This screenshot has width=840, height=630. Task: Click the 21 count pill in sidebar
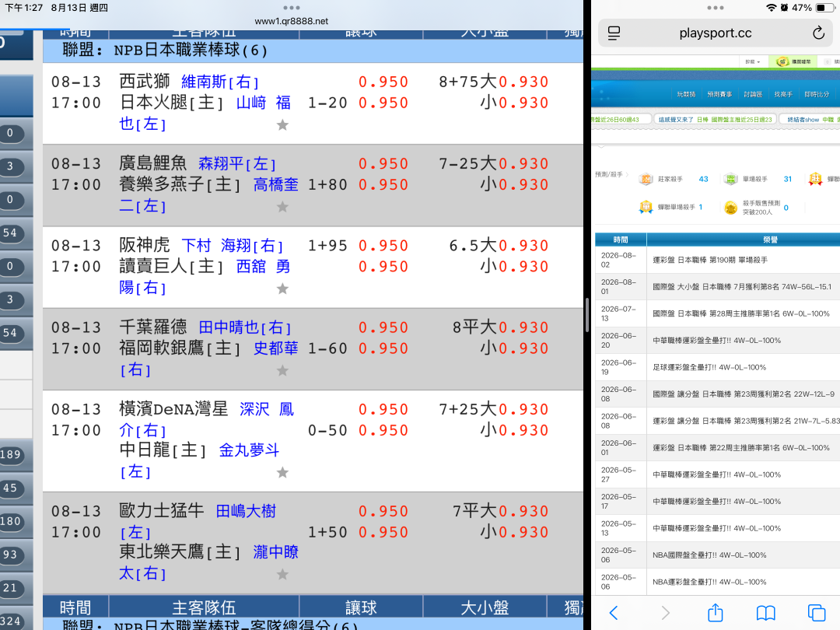pyautogui.click(x=11, y=588)
